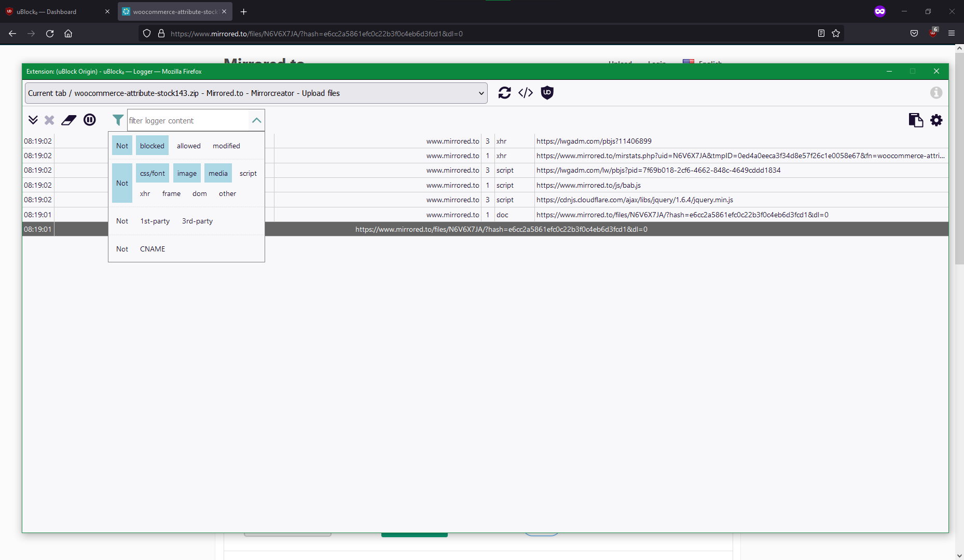Screen dimensions: 964x560
Task: Clear the logger with eraser icon
Action: [68, 120]
